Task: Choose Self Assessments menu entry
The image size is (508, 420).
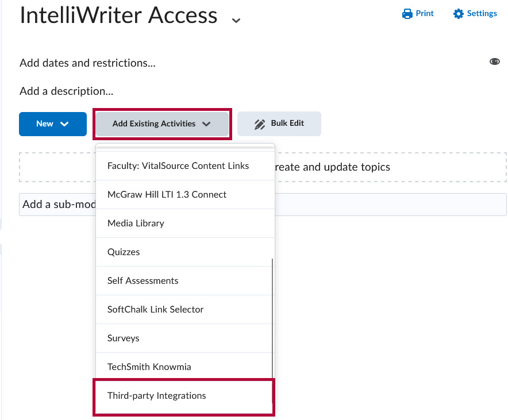Action: 143,280
